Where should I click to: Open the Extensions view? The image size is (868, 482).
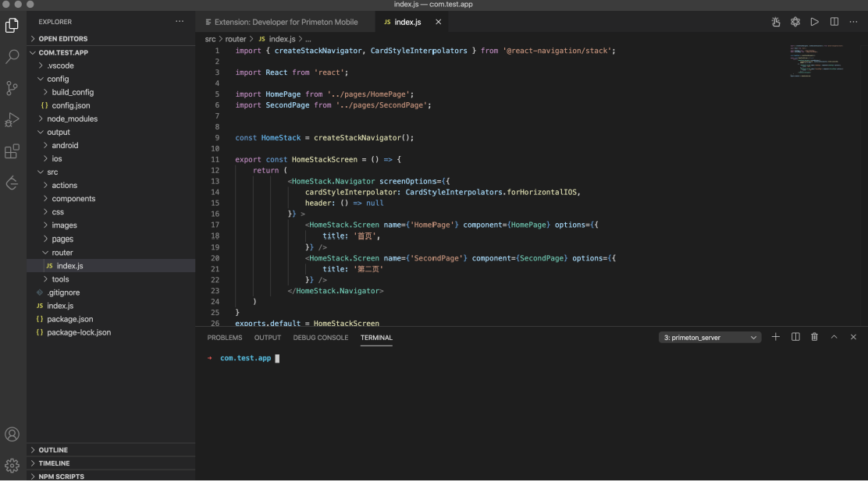12,152
